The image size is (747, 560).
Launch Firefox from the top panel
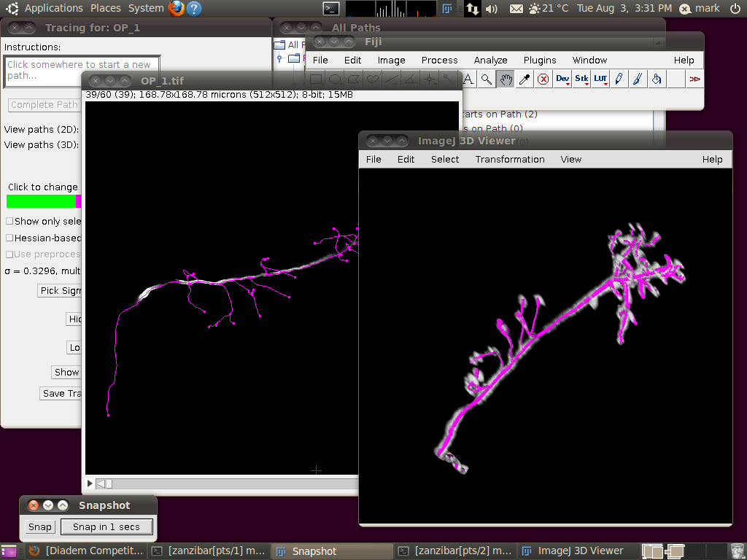pyautogui.click(x=177, y=8)
